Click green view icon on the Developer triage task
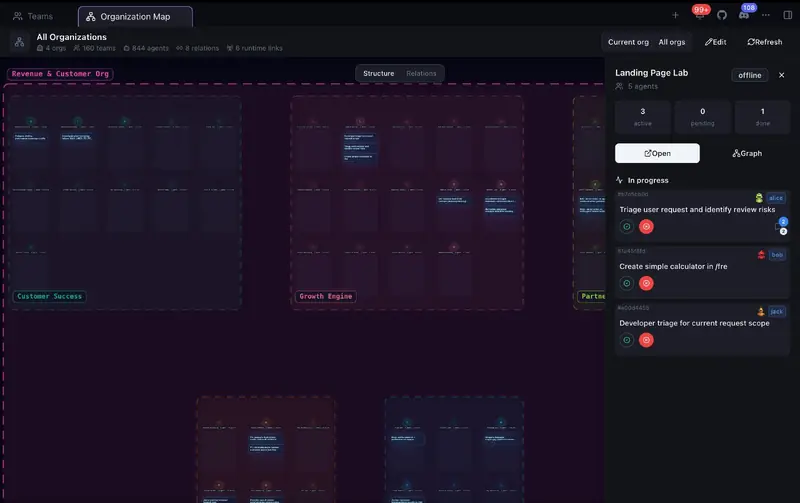 tap(627, 340)
